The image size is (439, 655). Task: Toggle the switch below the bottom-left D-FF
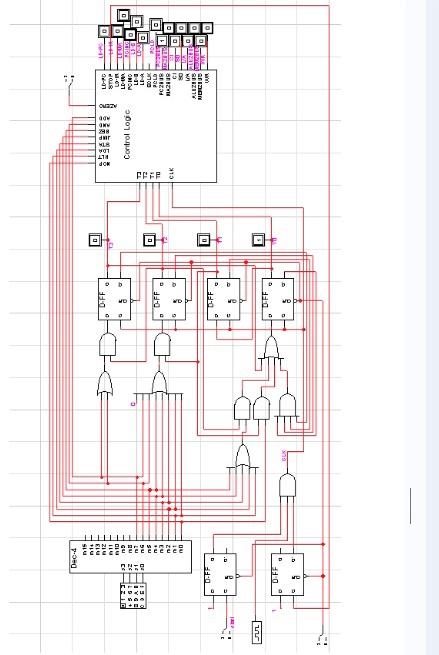point(226,634)
